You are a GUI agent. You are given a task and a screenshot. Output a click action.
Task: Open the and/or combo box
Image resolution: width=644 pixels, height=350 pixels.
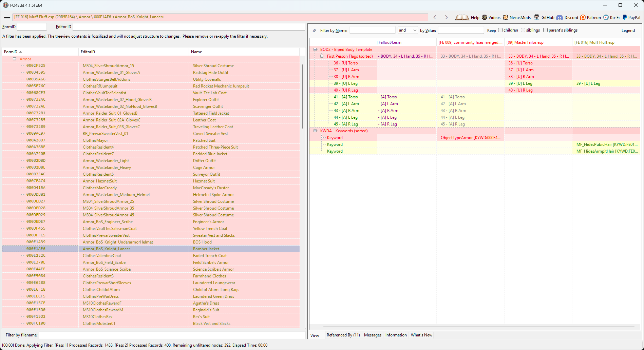coord(408,30)
